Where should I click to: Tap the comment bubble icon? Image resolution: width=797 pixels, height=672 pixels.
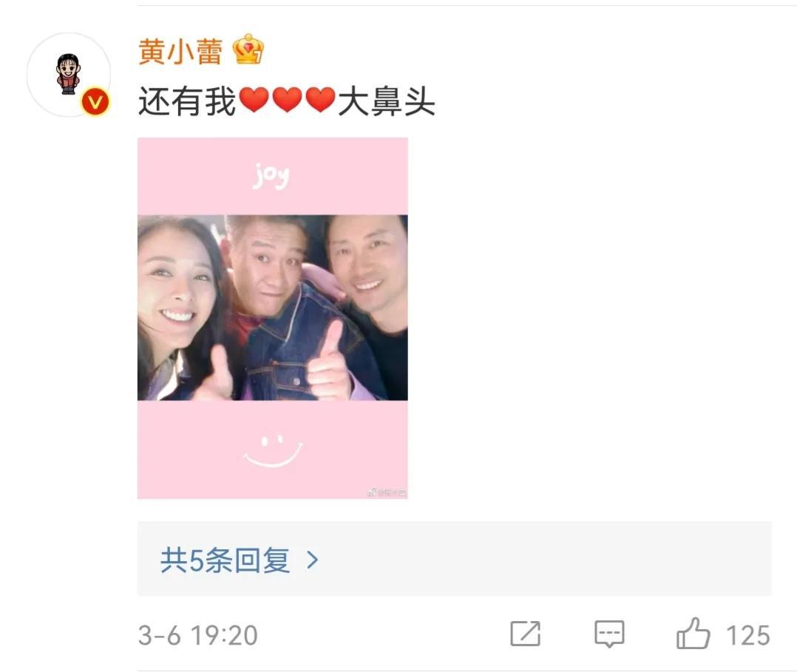coord(609,634)
